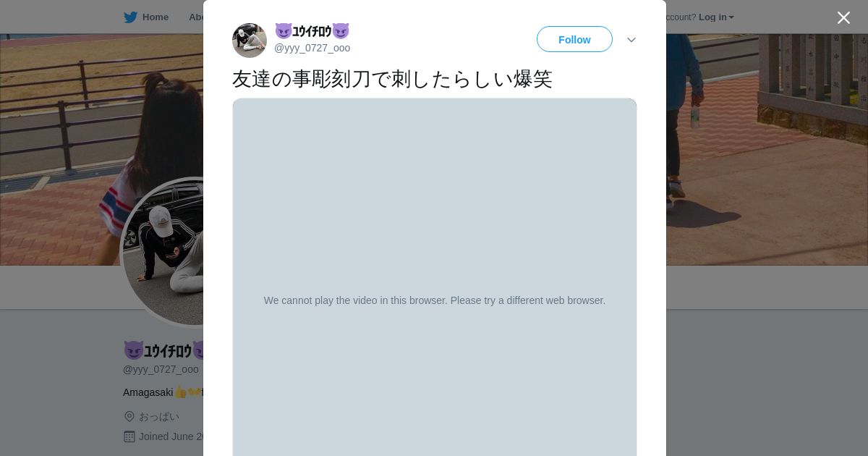Viewport: 868px width, 456px height.
Task: Click the ユウイチロウ display name in the tweet header
Action: (312, 31)
